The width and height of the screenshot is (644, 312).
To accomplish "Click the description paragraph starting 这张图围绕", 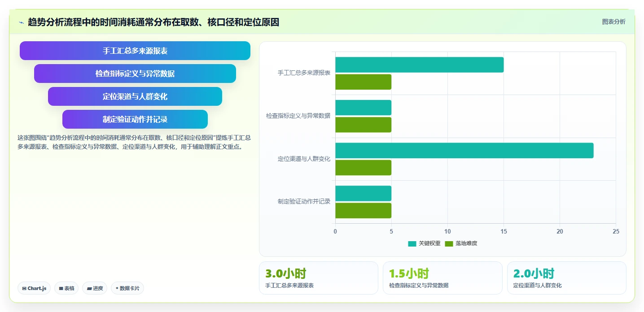I will [x=134, y=142].
